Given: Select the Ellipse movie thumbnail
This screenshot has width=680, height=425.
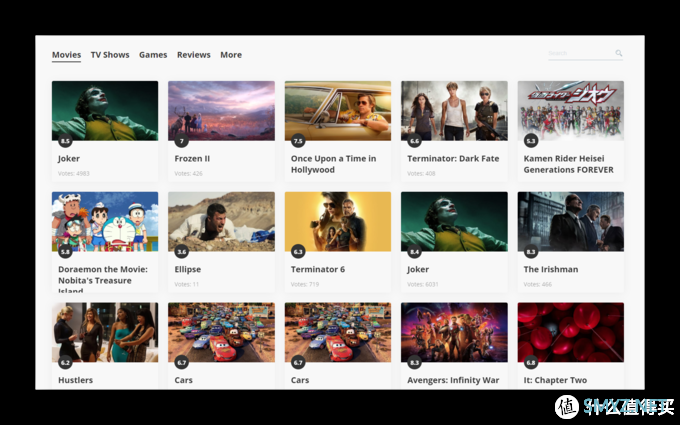Looking at the screenshot, I should [221, 222].
